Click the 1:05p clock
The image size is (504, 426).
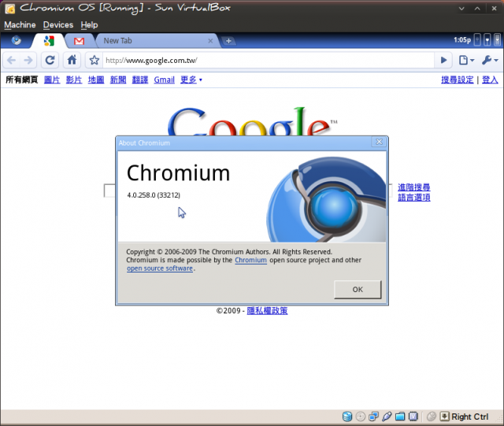[x=462, y=40]
